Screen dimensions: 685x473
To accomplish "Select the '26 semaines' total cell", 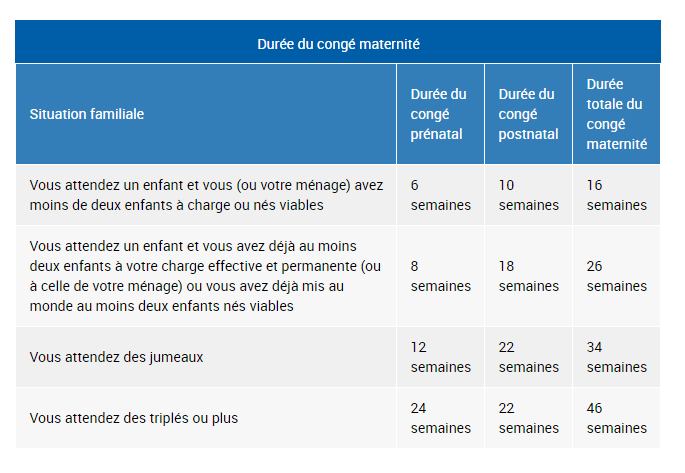I will coord(616,276).
